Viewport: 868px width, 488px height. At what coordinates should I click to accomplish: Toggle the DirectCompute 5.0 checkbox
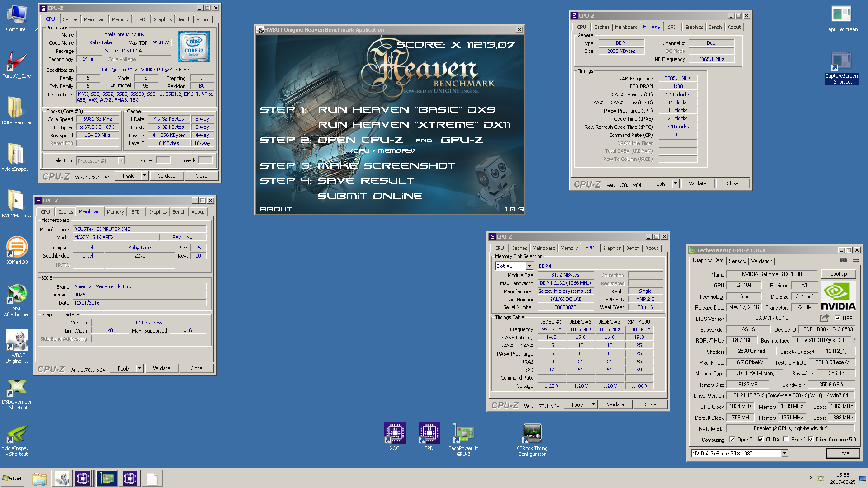(x=811, y=440)
